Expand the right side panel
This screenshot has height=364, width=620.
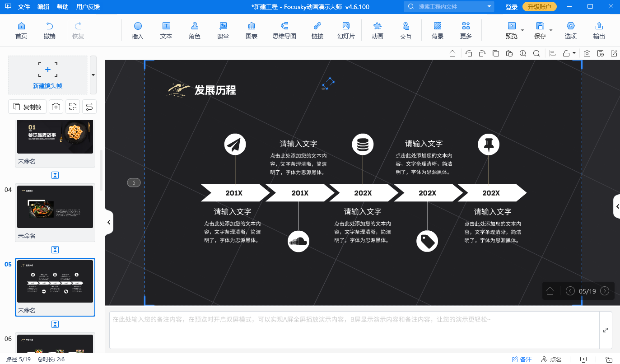[x=617, y=206]
